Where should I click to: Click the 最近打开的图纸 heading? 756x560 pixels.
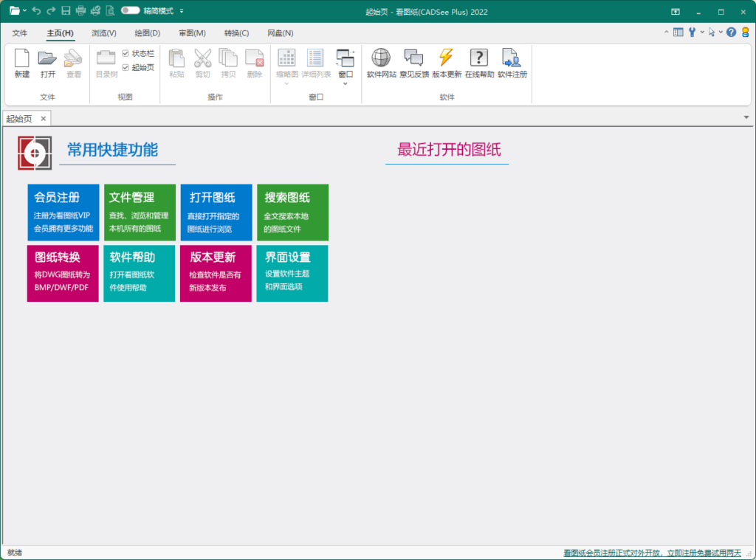pyautogui.click(x=449, y=149)
